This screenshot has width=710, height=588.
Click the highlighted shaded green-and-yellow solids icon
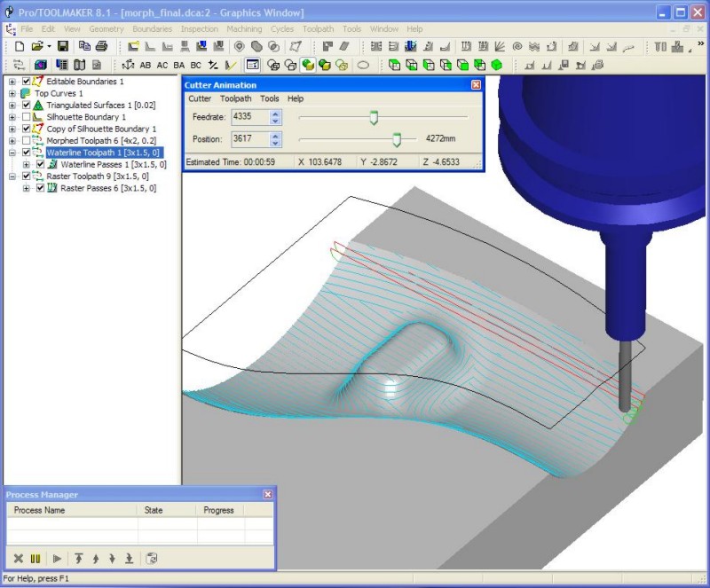coord(308,65)
